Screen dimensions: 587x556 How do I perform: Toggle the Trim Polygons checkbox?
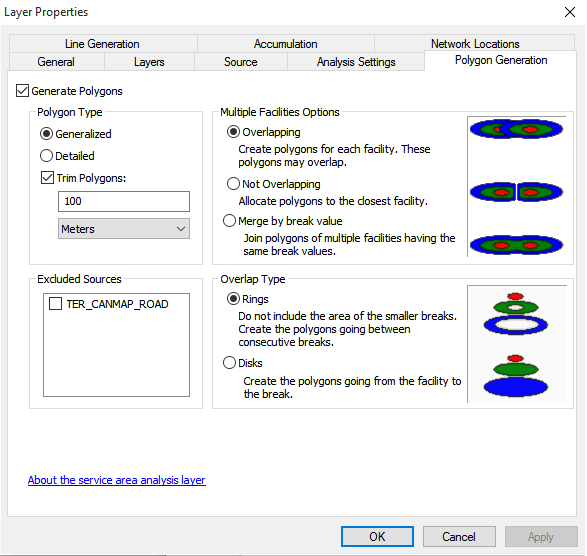click(x=47, y=178)
